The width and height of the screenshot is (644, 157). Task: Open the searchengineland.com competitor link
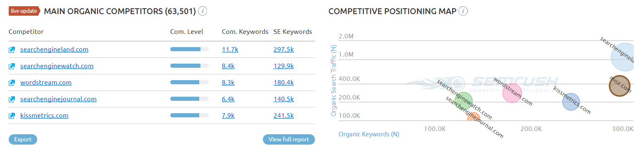pos(54,50)
